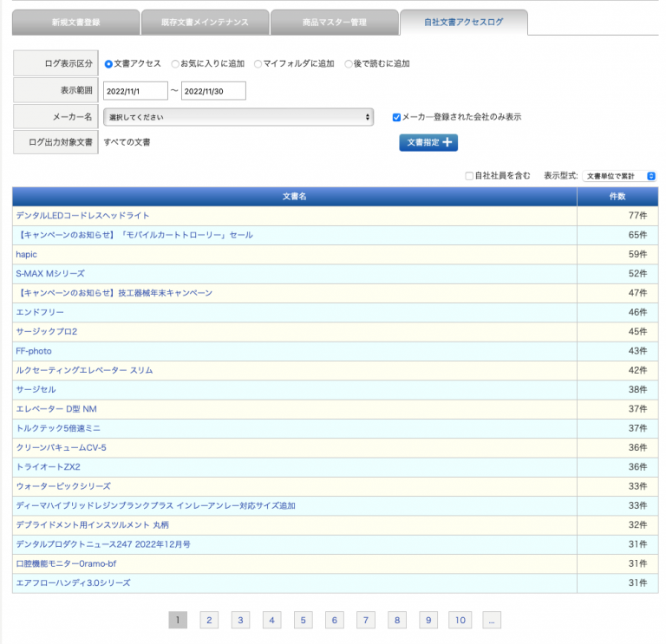The height and width of the screenshot is (644, 666).
Task: Go to page 7 of results
Action: [x=366, y=620]
